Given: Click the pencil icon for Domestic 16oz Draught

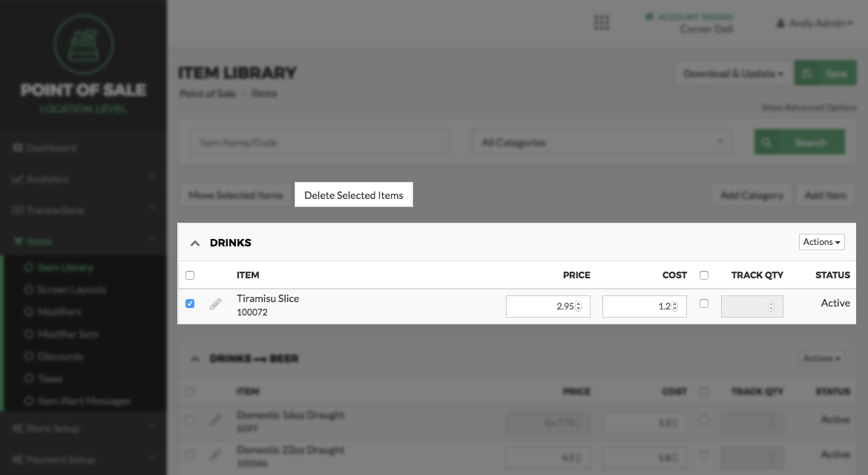Looking at the screenshot, I should pos(216,420).
